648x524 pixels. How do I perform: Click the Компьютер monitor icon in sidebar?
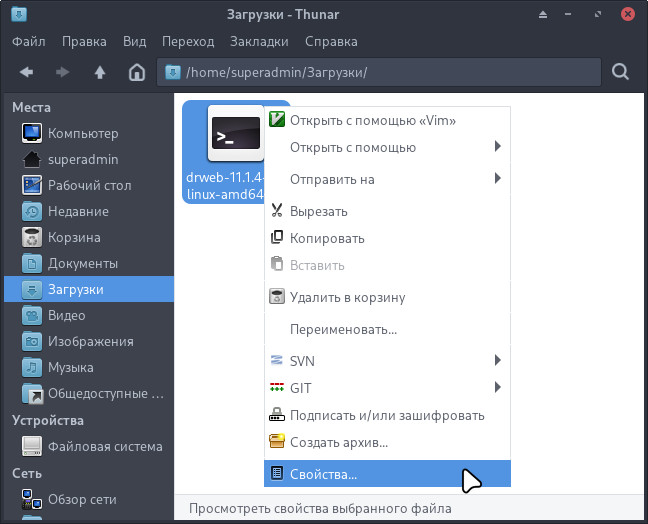[32, 133]
